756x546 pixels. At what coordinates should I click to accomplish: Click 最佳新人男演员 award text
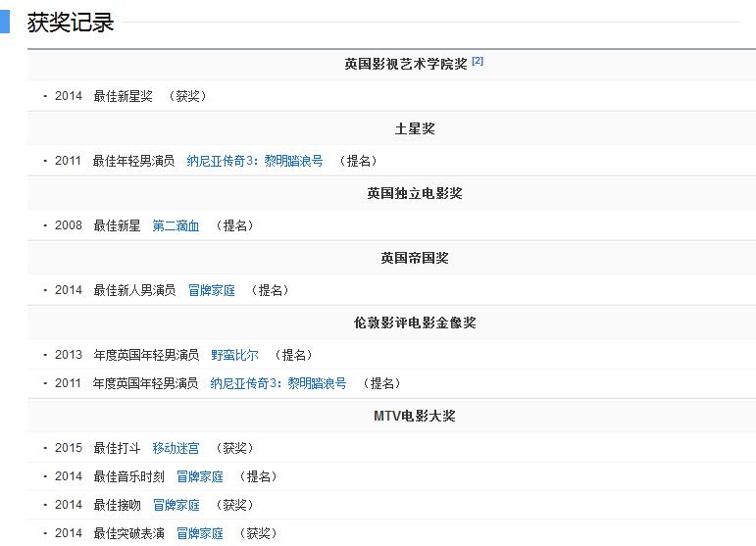tap(134, 290)
